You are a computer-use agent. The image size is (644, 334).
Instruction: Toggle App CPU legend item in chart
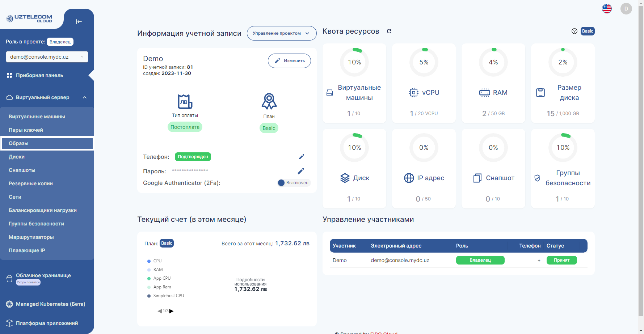[x=161, y=278]
